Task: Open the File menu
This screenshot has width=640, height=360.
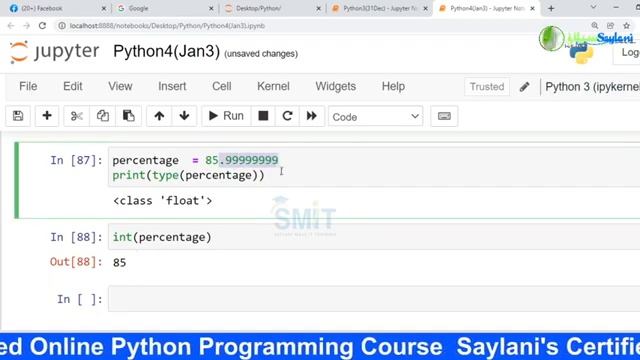Action: click(28, 87)
